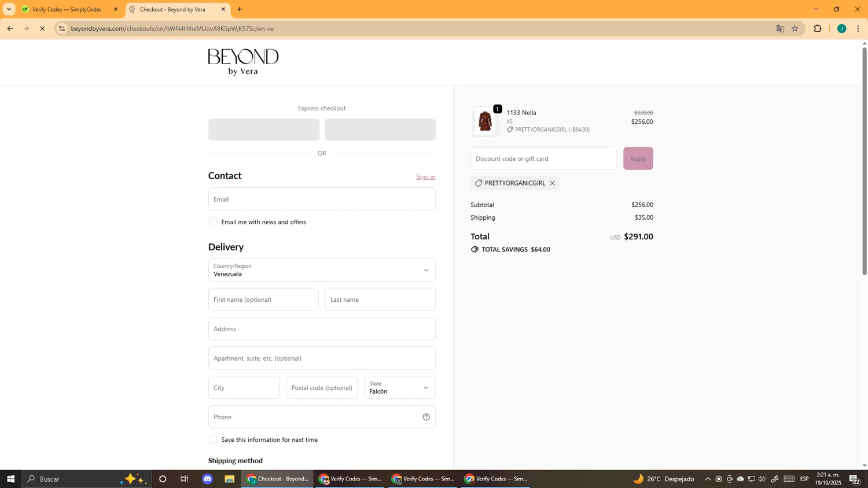The width and height of the screenshot is (868, 488).
Task: Click the TOTAL SAVINGS tag icon
Action: click(475, 250)
